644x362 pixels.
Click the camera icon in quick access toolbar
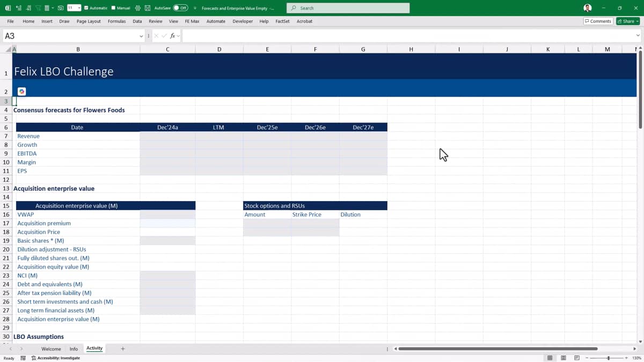tap(61, 8)
